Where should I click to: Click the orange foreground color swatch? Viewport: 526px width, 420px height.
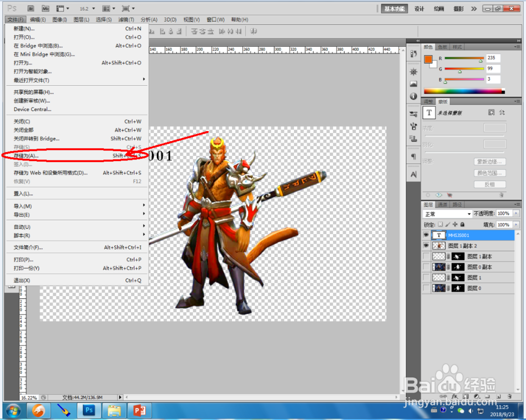point(428,59)
